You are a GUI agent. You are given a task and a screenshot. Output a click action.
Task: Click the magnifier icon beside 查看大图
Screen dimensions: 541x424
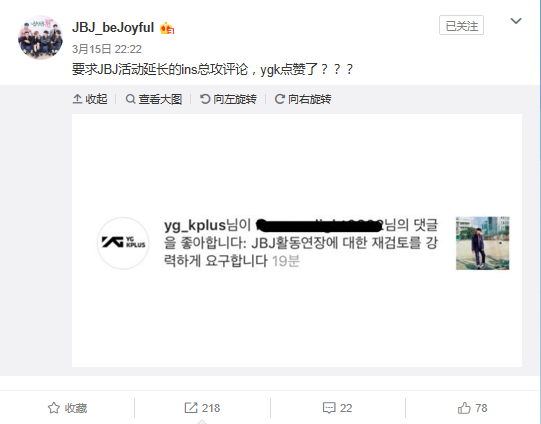click(x=130, y=99)
